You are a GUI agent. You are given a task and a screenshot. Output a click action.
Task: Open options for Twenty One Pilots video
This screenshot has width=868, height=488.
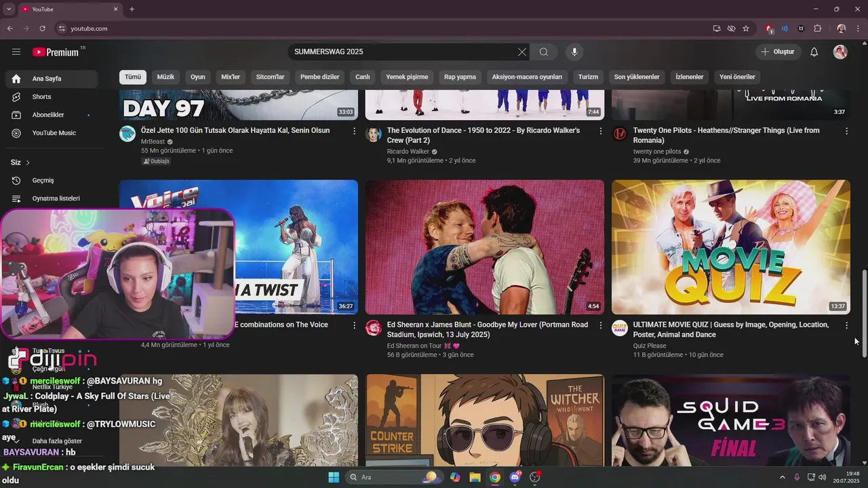(846, 131)
